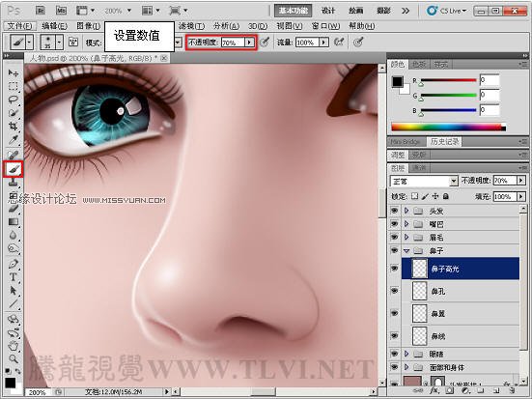Screen dimensions: 532x399
Task: Select the Eraser tool
Action: coord(14,209)
